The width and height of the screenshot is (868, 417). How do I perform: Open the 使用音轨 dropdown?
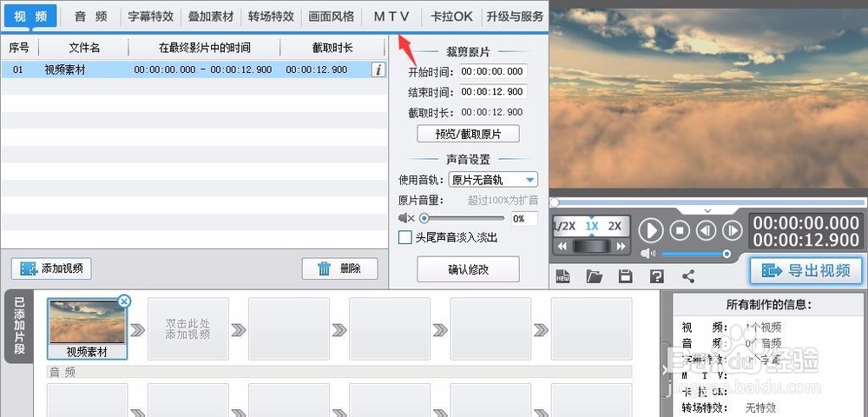493,180
